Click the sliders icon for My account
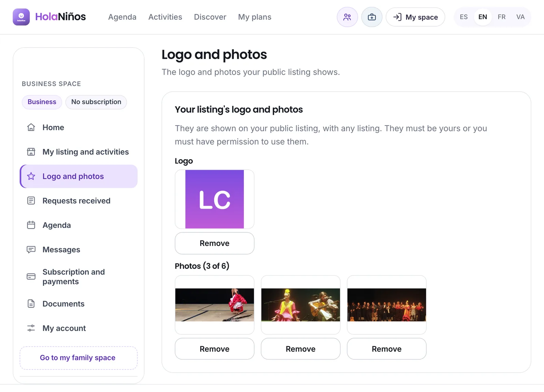Image resolution: width=544 pixels, height=392 pixels. [x=31, y=328]
